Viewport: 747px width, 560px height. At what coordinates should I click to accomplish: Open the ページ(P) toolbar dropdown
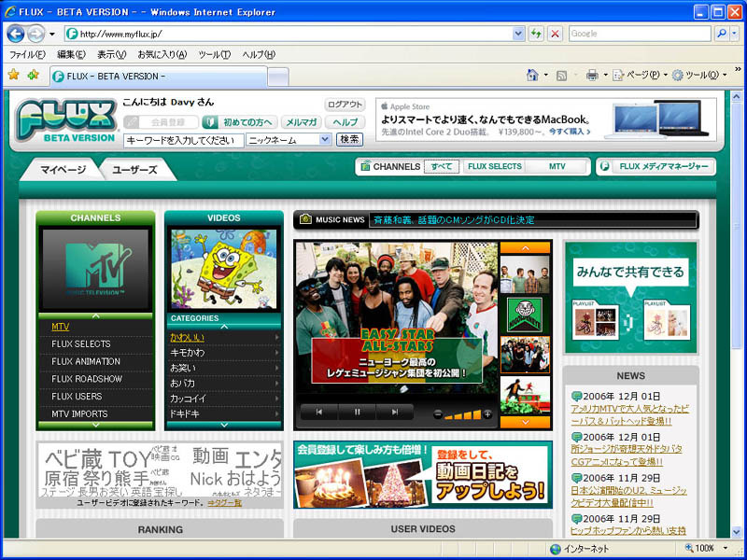(x=640, y=76)
